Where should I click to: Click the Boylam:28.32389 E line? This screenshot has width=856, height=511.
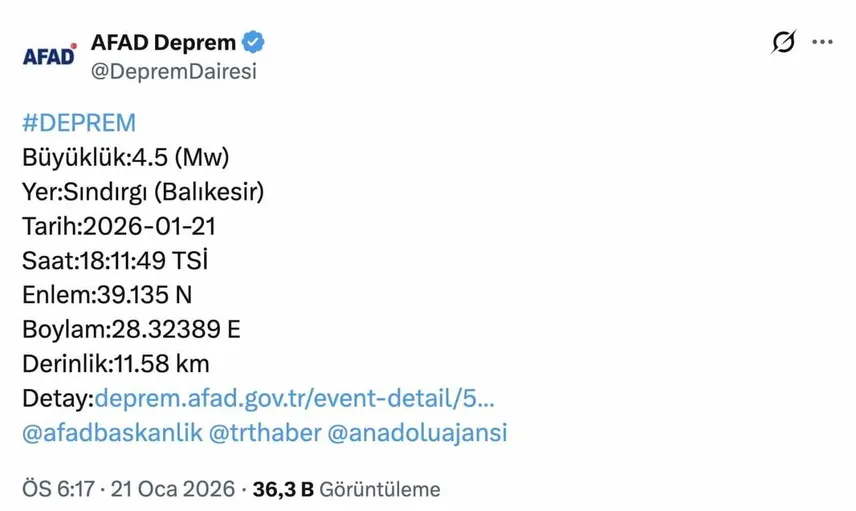pyautogui.click(x=131, y=329)
